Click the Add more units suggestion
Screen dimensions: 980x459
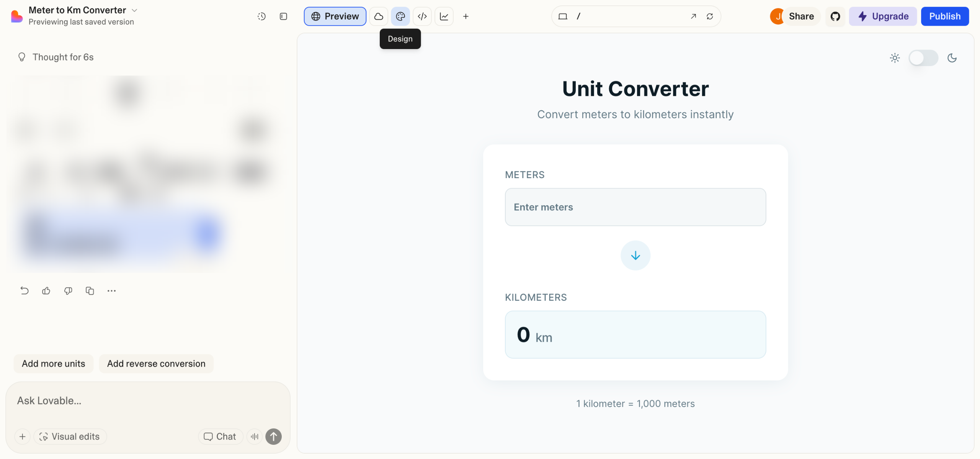[54, 364]
